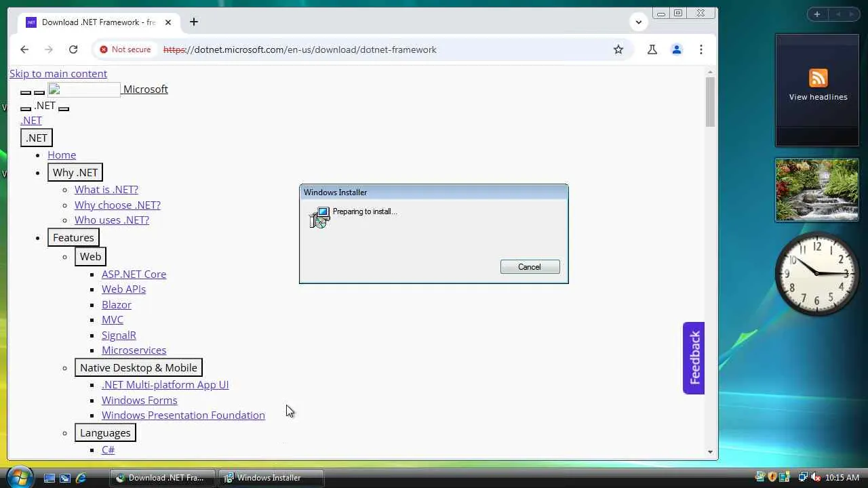Click the Not secure site info chip
This screenshot has height=488, width=868.
tap(125, 49)
